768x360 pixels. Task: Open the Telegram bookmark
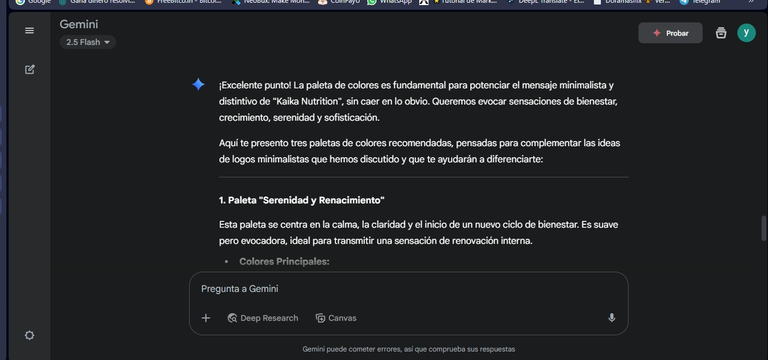[x=700, y=2]
